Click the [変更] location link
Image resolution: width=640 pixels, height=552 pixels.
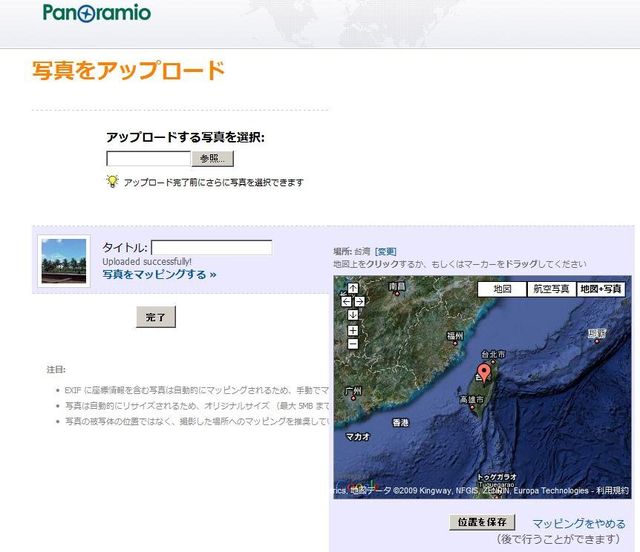point(386,251)
